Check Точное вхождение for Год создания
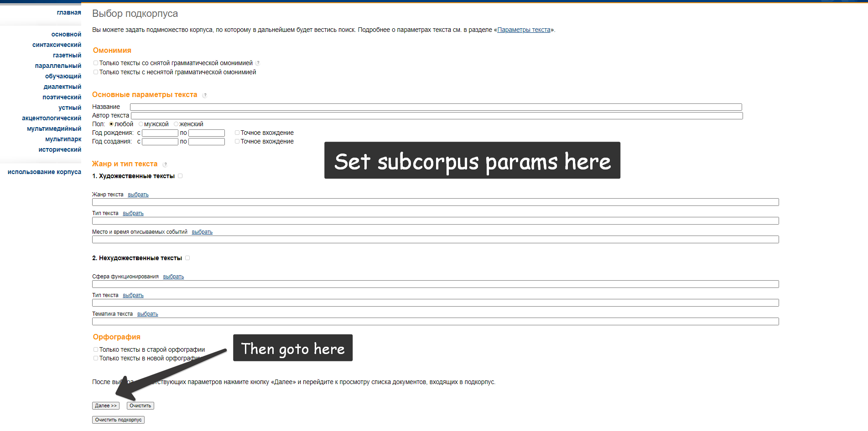Screen dimensions: 868x431 pos(237,141)
